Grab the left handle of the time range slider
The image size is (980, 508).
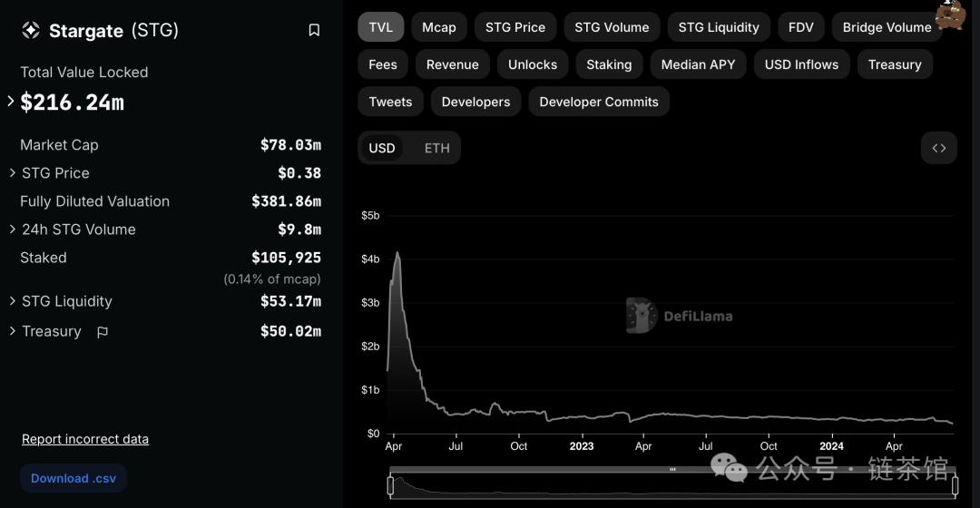(x=390, y=485)
